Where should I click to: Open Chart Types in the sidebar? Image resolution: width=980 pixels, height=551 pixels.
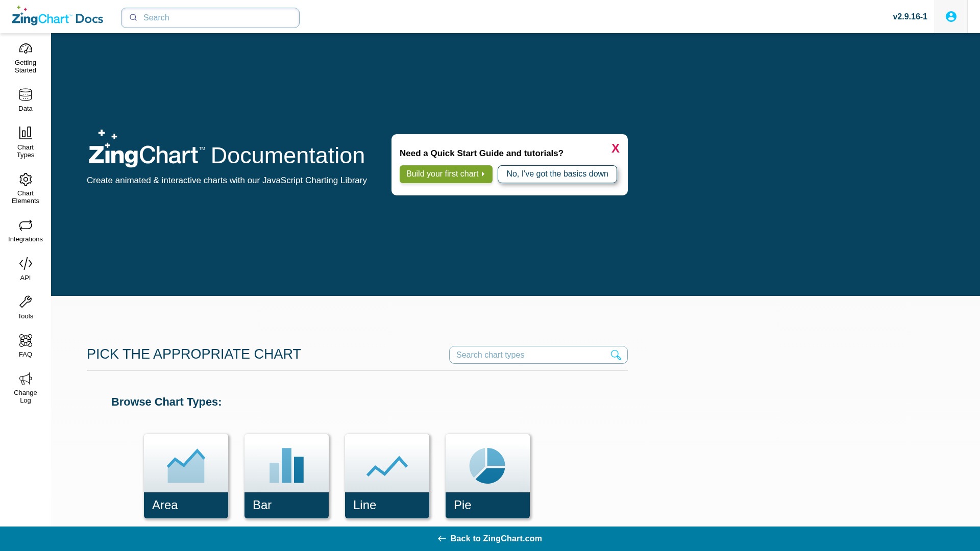click(x=26, y=142)
